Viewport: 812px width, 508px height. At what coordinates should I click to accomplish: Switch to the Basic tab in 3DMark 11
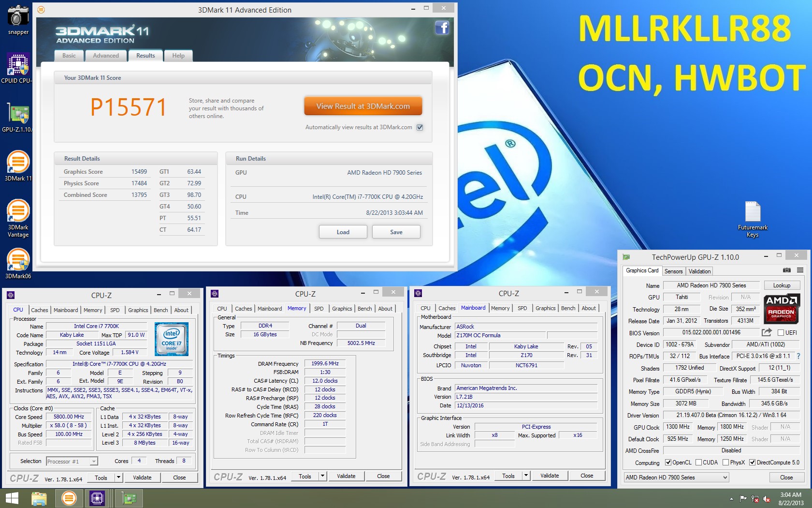[69, 56]
